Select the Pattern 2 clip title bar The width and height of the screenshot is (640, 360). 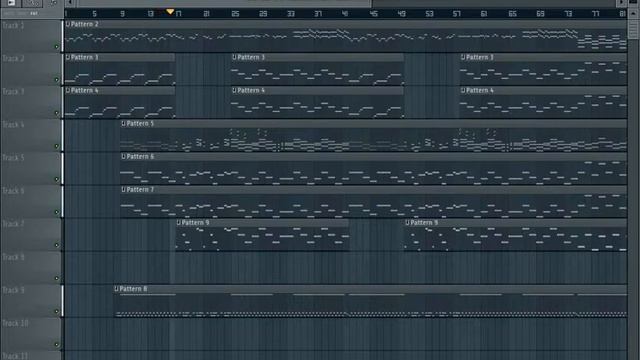[346, 24]
